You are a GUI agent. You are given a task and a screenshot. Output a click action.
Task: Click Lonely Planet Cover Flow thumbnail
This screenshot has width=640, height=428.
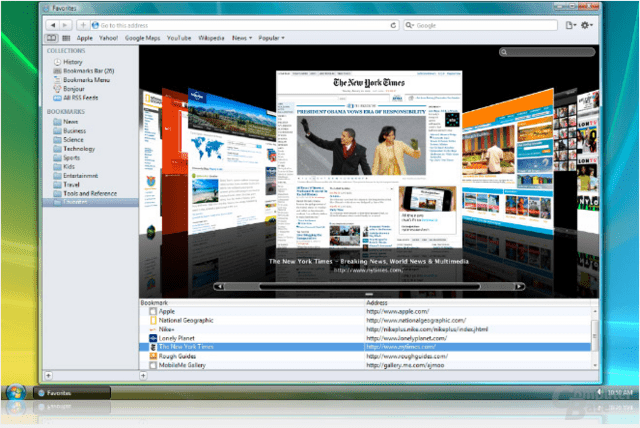(x=231, y=161)
